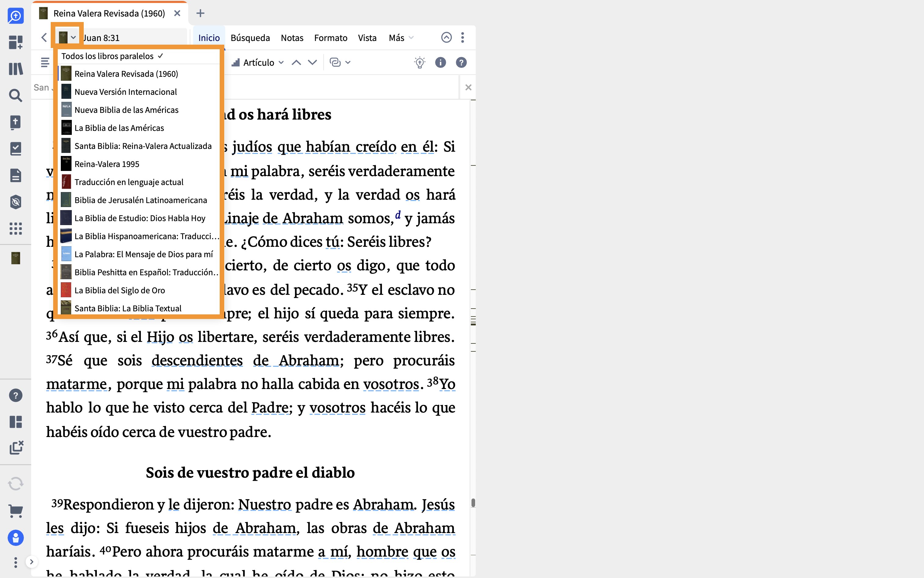Open the Logos home icon in sidebar
The image size is (924, 578).
(x=16, y=16)
